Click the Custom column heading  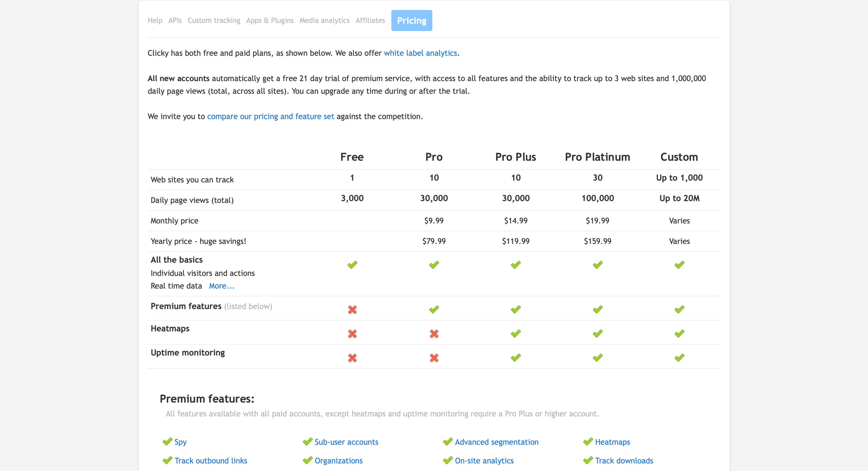679,157
